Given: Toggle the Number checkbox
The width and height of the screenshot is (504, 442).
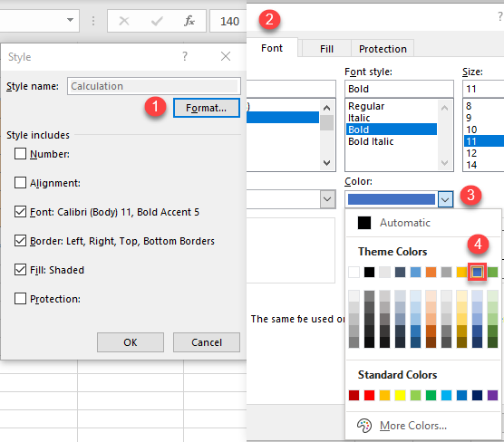Looking at the screenshot, I should click(20, 154).
